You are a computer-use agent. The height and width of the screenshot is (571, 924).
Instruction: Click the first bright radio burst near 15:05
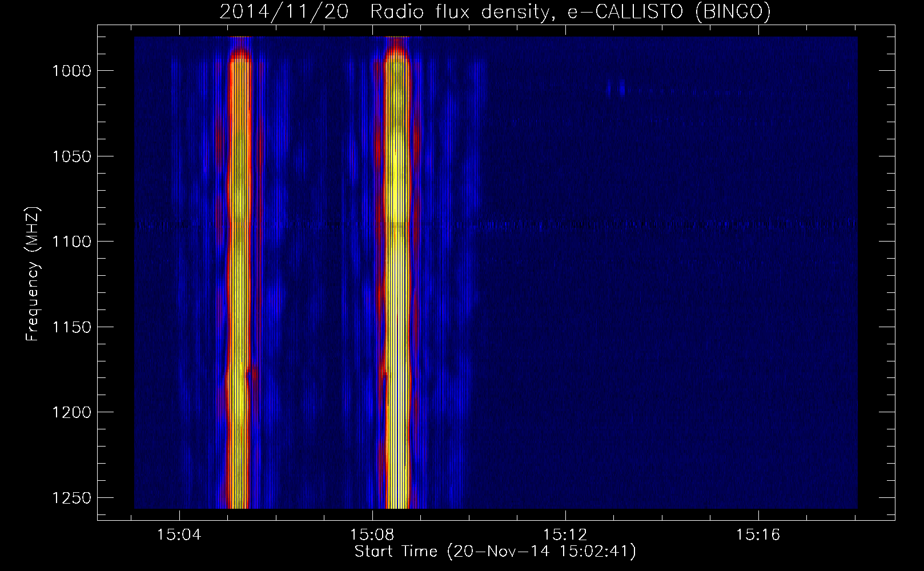click(239, 273)
